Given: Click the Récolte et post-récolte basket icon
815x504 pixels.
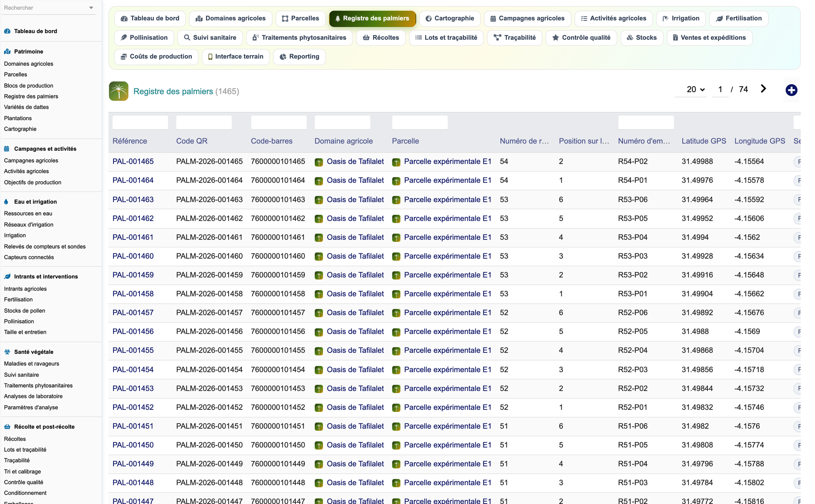Looking at the screenshot, I should click(7, 427).
